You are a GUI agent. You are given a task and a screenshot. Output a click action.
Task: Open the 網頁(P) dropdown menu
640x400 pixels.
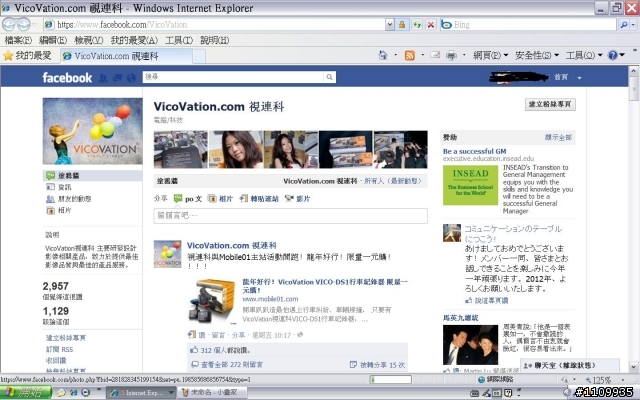(x=491, y=55)
